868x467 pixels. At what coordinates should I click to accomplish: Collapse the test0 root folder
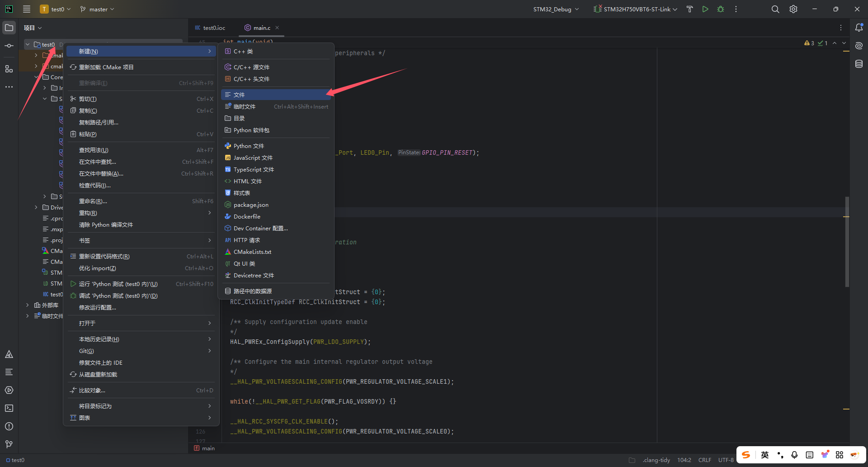click(x=28, y=44)
